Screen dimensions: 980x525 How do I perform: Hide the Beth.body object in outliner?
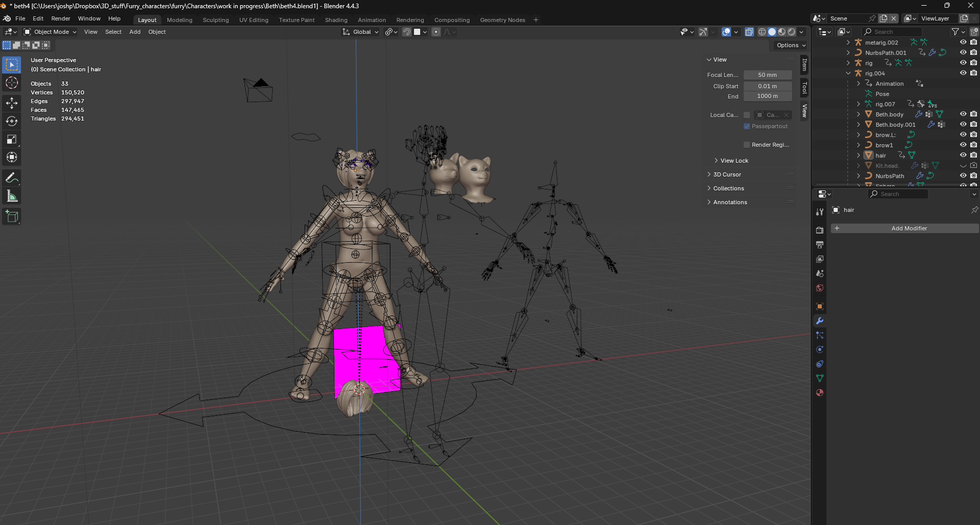pos(963,114)
